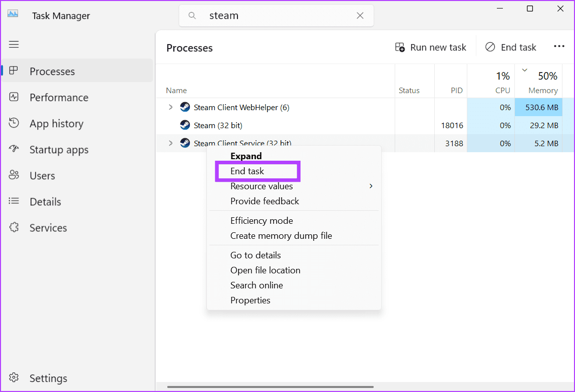The image size is (575, 392).
Task: Click the PID 3188 cell
Action: tap(451, 143)
